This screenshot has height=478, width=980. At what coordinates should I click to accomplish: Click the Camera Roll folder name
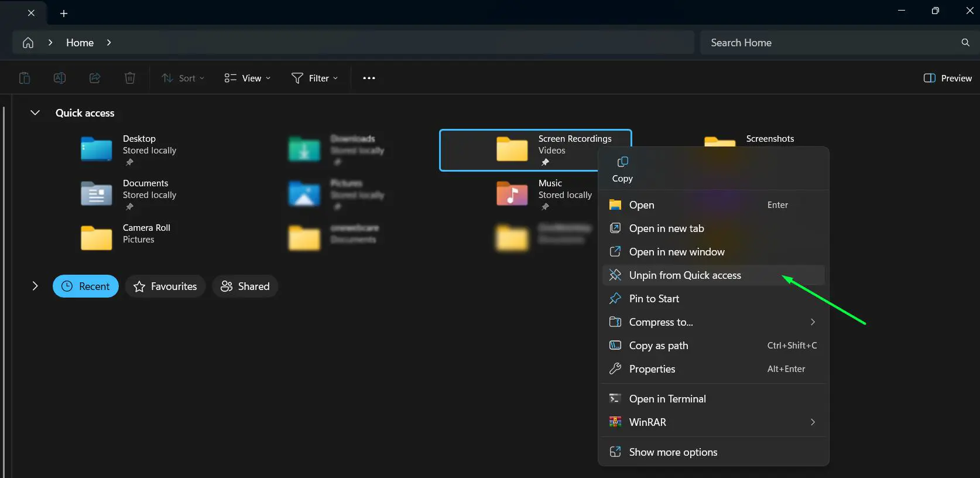pos(146,228)
